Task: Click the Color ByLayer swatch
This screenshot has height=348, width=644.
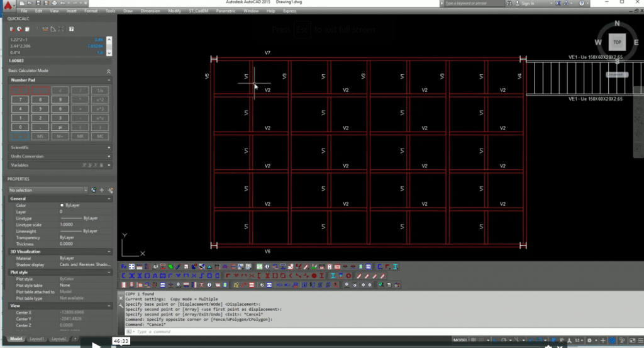Action: (62, 205)
